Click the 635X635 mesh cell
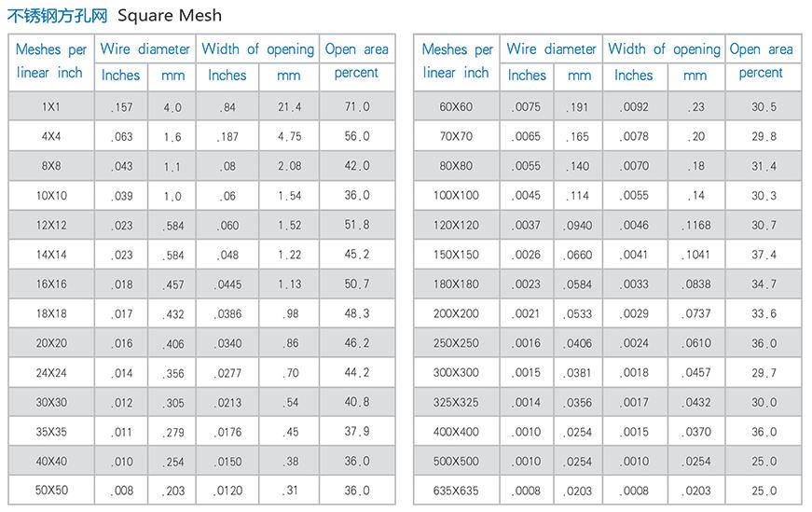 tap(456, 491)
